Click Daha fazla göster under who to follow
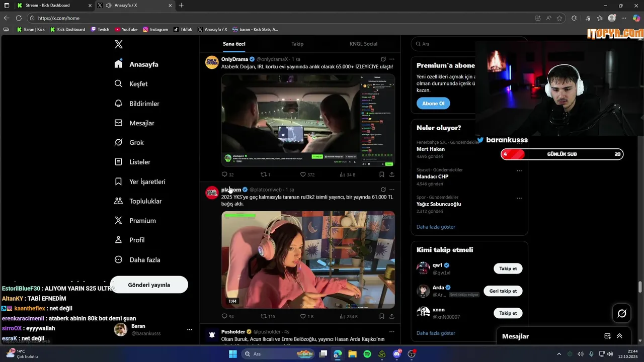The height and width of the screenshot is (362, 644). 436,333
